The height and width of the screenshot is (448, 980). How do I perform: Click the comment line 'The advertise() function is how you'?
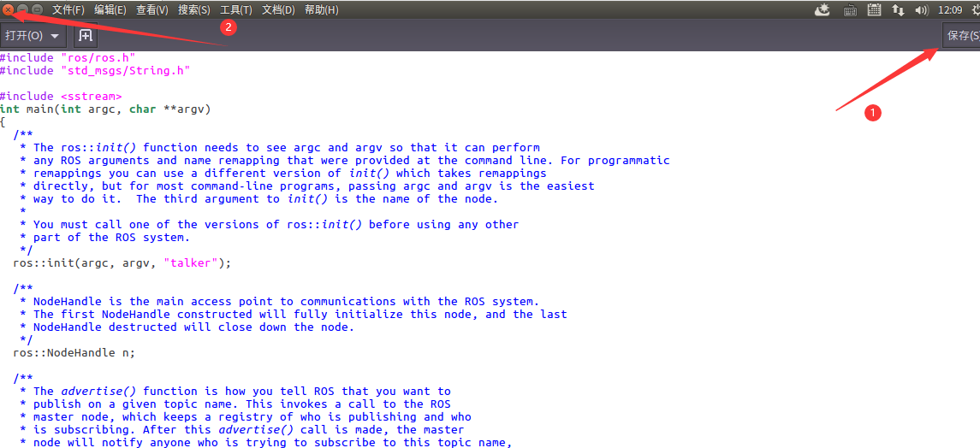tap(235, 392)
